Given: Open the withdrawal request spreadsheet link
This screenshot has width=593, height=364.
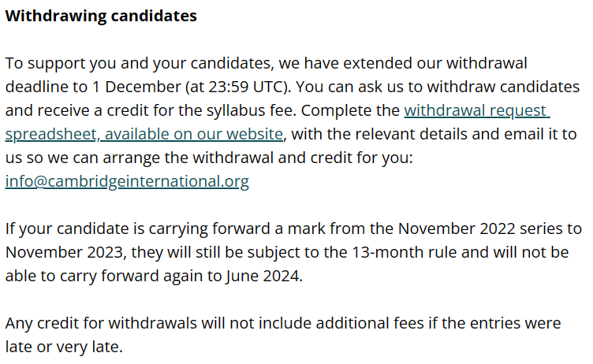Looking at the screenshot, I should [x=476, y=110].
